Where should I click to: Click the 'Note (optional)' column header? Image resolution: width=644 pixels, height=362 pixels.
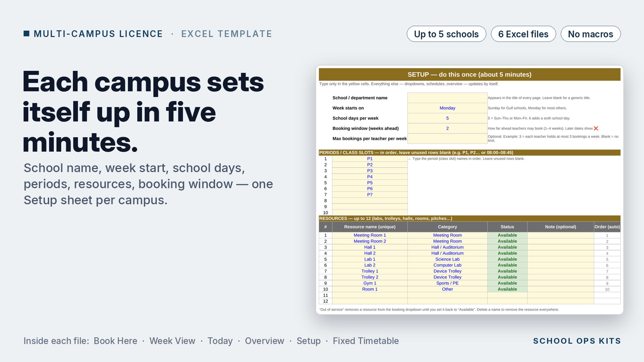click(560, 227)
